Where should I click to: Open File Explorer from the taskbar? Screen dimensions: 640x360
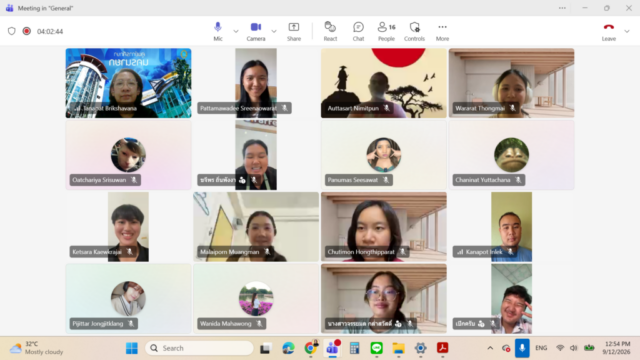pos(399,348)
